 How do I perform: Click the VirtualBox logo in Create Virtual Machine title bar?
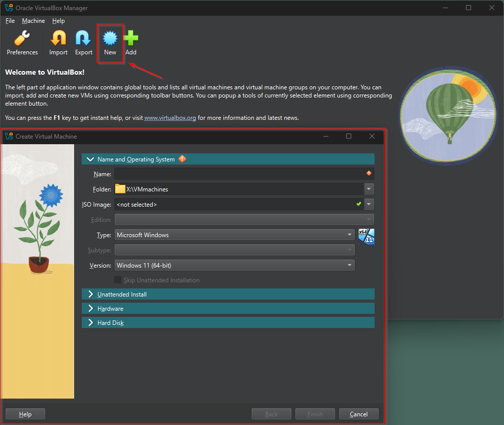pyautogui.click(x=9, y=136)
